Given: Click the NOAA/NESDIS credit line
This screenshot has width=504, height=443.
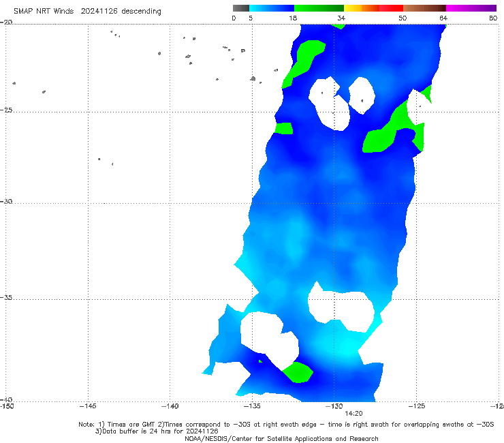Looking at the screenshot, I should (281, 438).
